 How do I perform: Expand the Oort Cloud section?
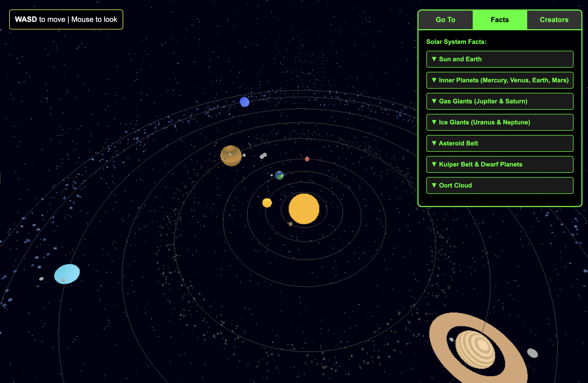500,185
